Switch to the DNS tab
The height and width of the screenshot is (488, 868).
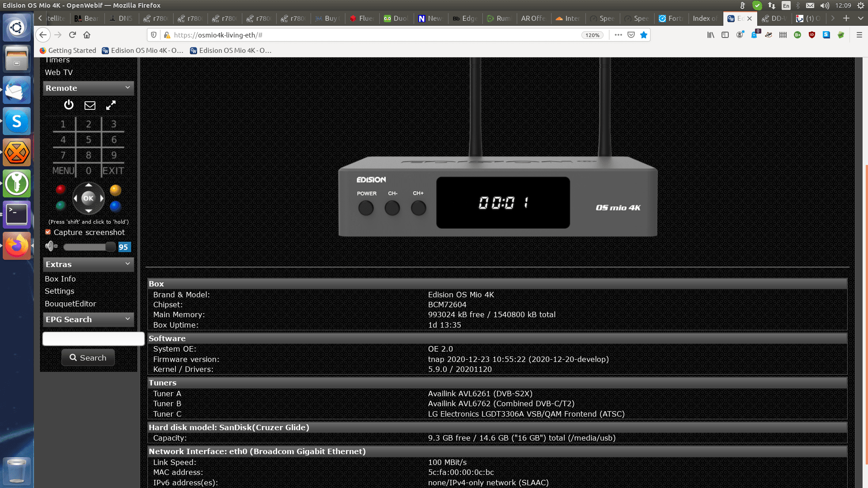121,19
